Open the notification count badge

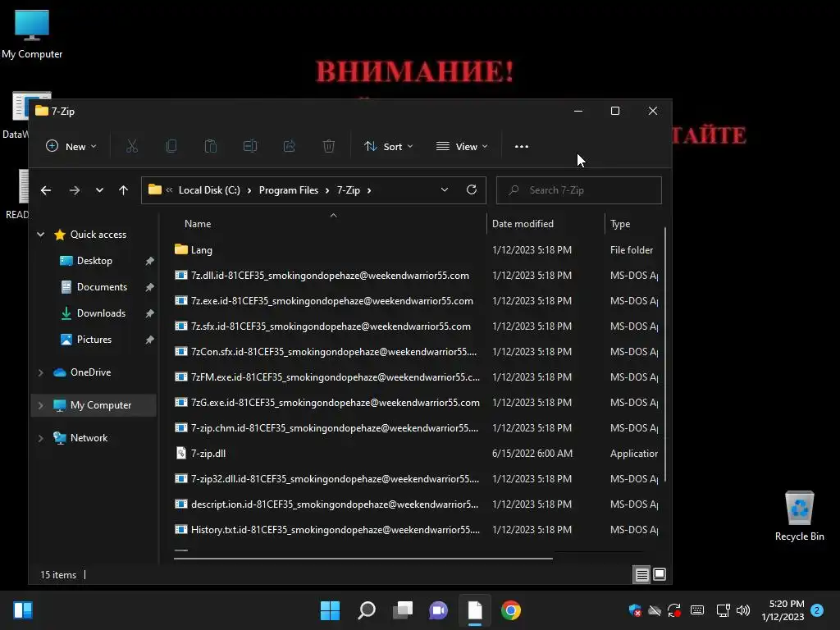[817, 610]
